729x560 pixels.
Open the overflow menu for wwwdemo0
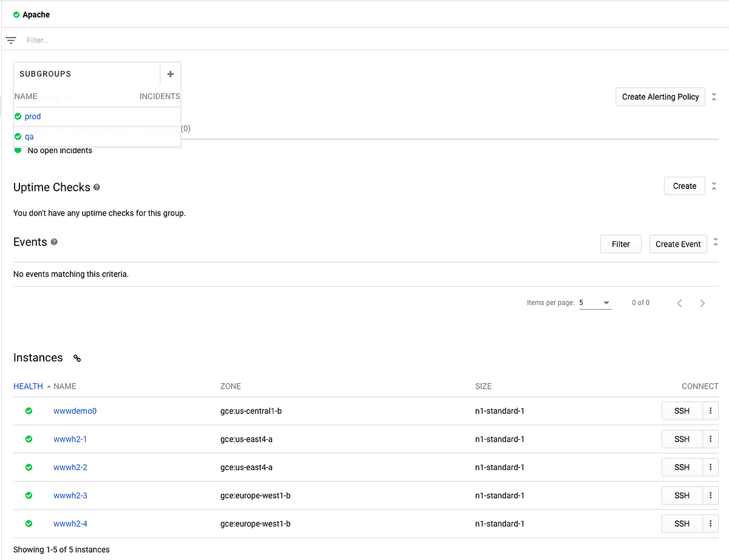pyautogui.click(x=710, y=411)
